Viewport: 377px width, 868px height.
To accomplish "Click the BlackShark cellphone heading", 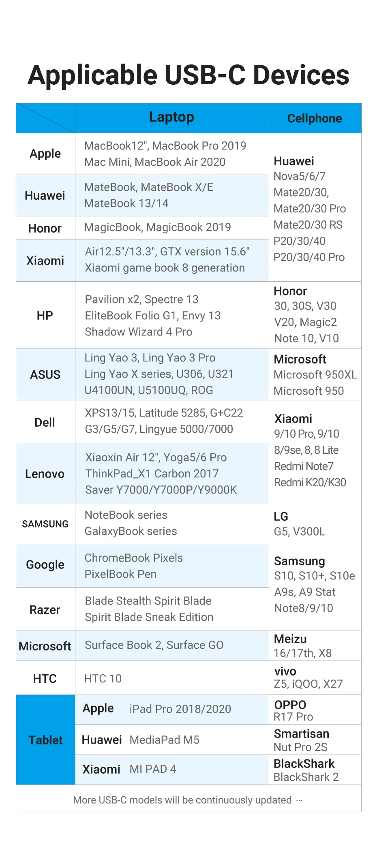I will (x=304, y=763).
